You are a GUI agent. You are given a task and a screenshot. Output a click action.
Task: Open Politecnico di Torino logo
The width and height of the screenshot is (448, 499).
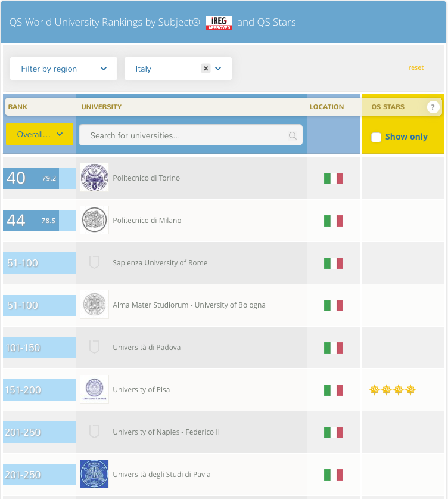[95, 178]
